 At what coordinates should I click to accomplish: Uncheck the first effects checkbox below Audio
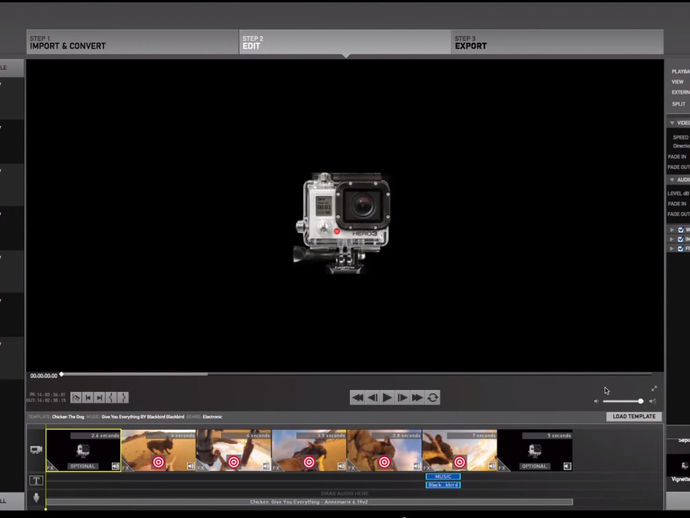(x=681, y=230)
